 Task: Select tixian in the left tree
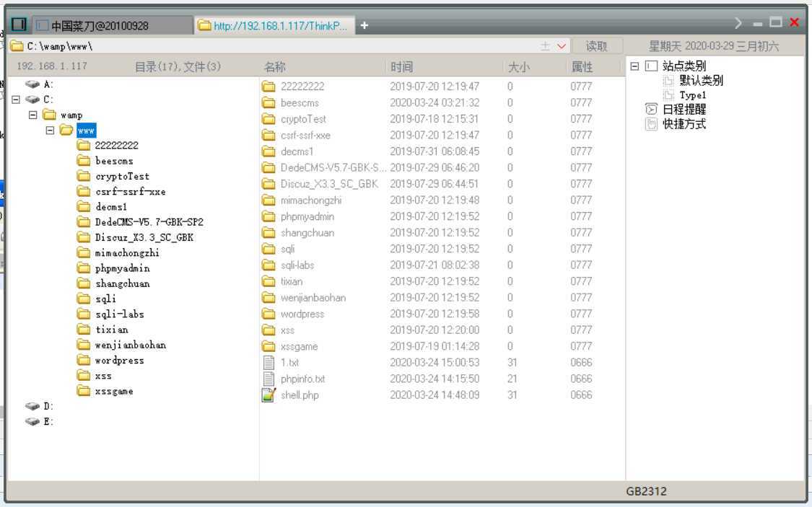click(x=111, y=330)
